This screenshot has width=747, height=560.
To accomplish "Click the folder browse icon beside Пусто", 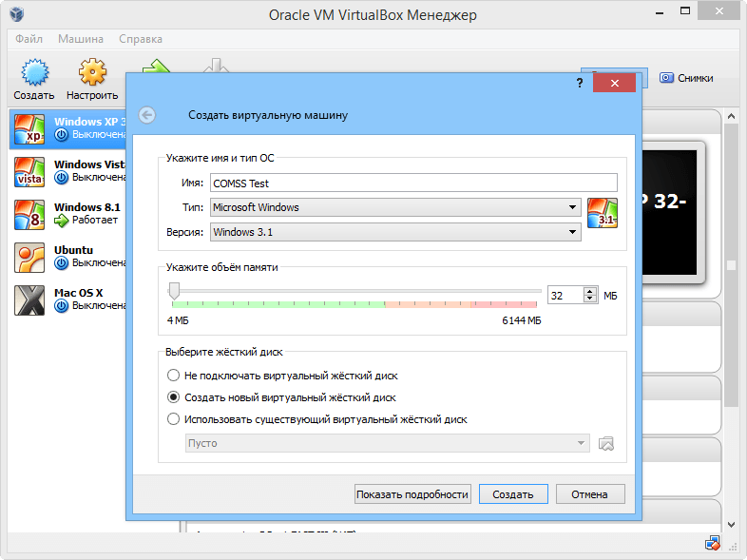I will tap(606, 444).
